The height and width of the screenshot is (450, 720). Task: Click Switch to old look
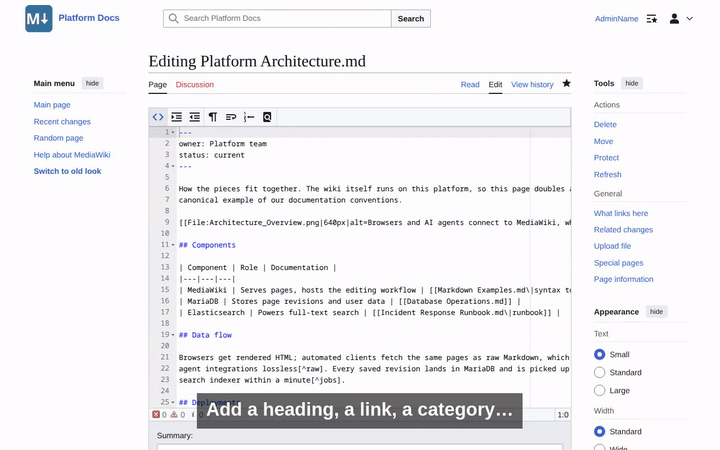pyautogui.click(x=67, y=171)
